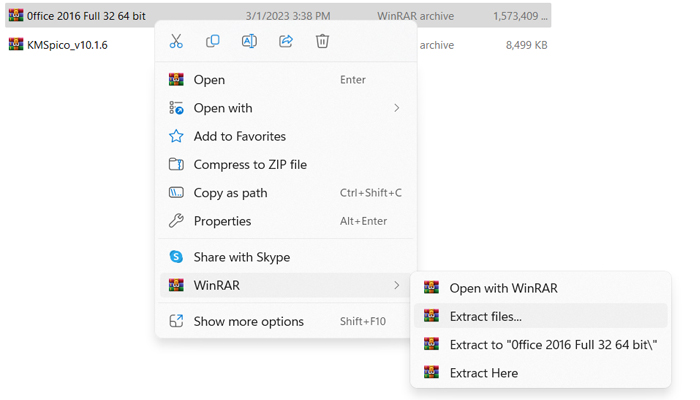This screenshot has width=700, height=400.
Task: Click the wrench icon next to Properties
Action: pyautogui.click(x=176, y=221)
